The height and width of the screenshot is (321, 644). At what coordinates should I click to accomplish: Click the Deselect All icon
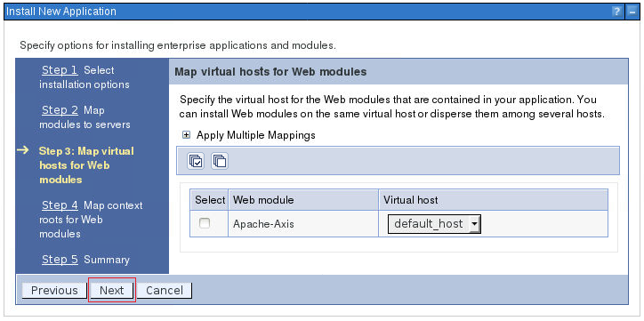220,161
